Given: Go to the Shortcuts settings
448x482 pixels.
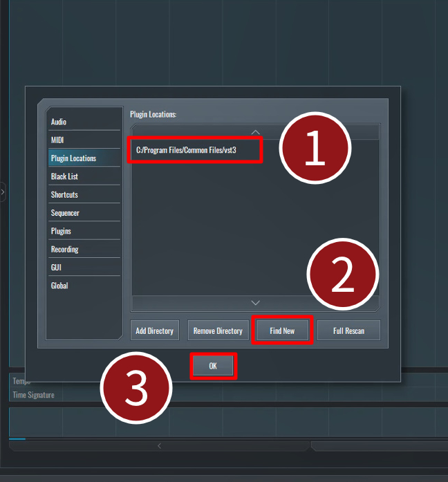Looking at the screenshot, I should point(64,195).
